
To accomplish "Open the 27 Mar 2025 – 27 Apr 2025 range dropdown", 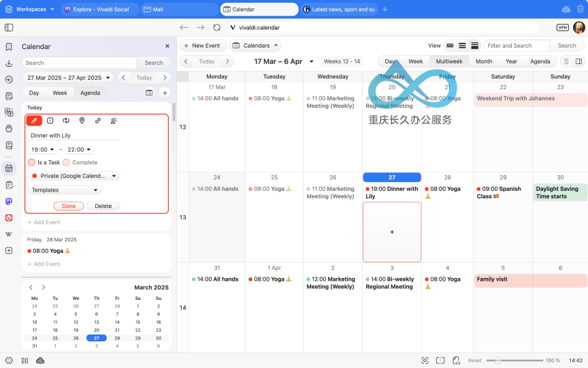I will coord(68,78).
